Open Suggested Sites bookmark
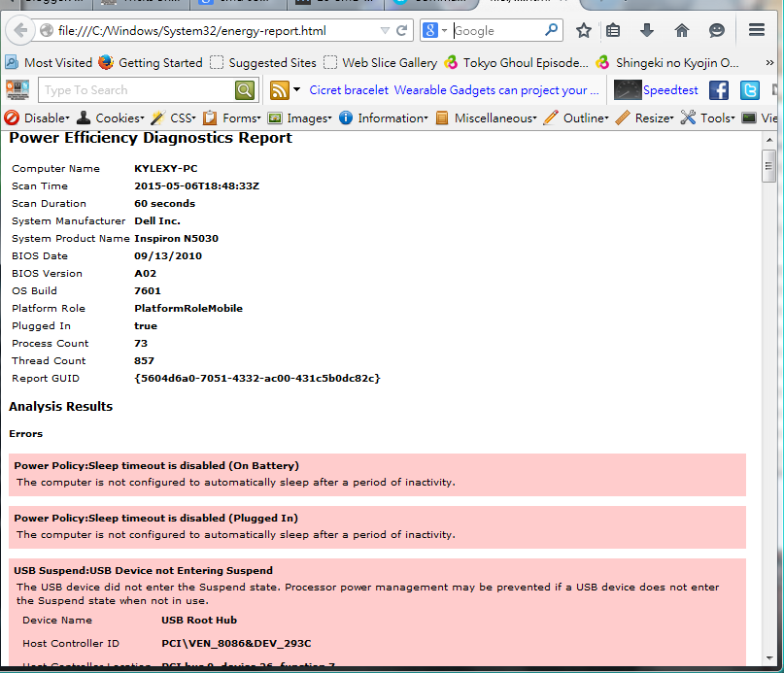 (x=263, y=62)
